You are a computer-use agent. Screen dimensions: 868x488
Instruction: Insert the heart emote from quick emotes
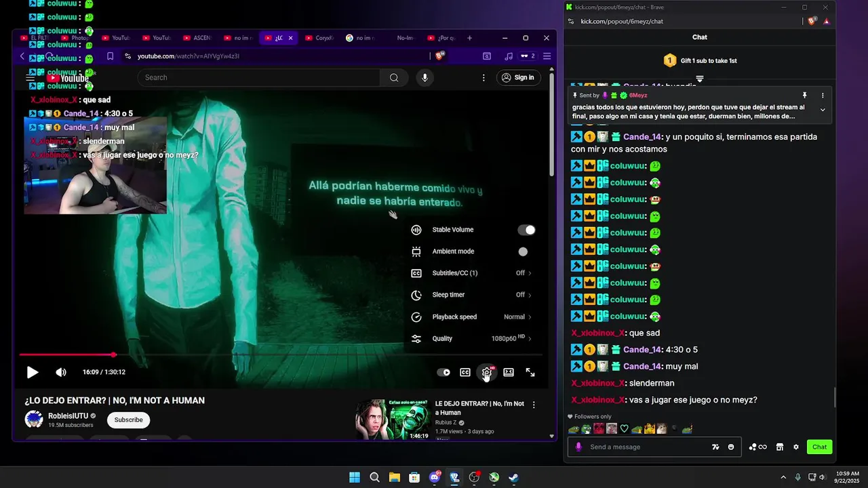[625, 428]
